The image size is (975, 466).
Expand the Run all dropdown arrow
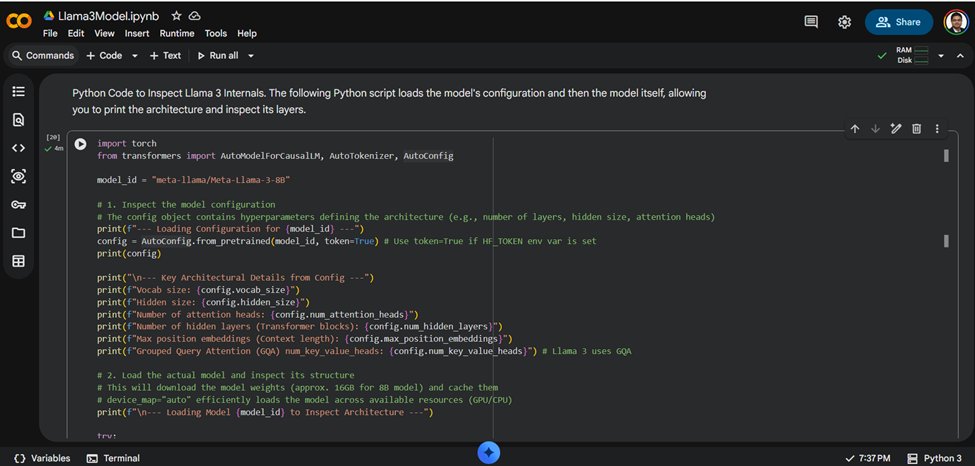[x=251, y=55]
